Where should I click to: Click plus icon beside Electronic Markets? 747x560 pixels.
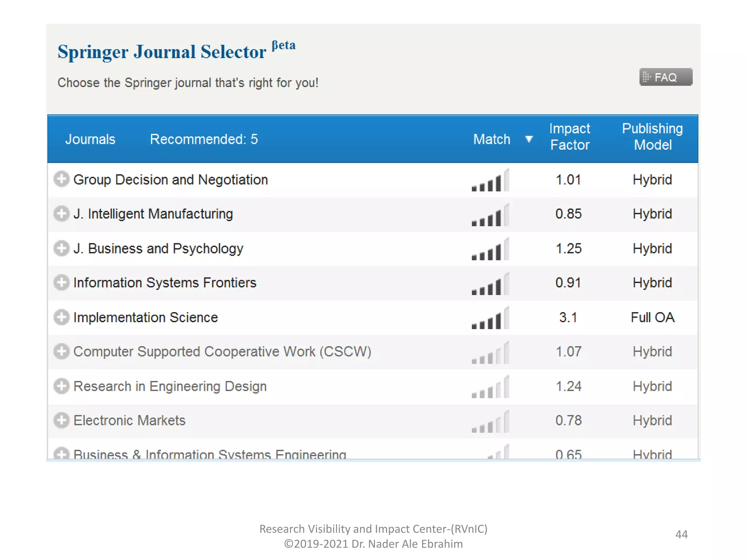pos(61,420)
